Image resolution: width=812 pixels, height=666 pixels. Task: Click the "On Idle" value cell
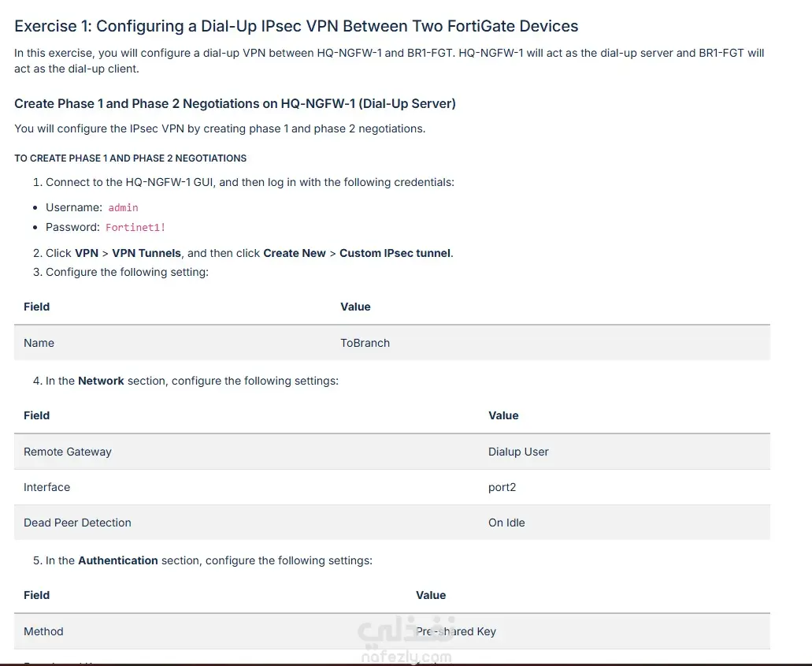click(x=506, y=523)
